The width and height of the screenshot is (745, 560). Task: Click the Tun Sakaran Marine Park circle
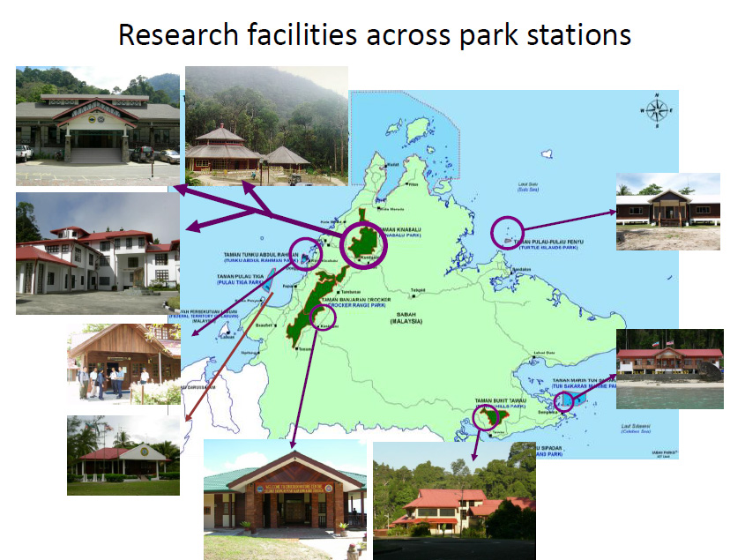click(x=567, y=401)
